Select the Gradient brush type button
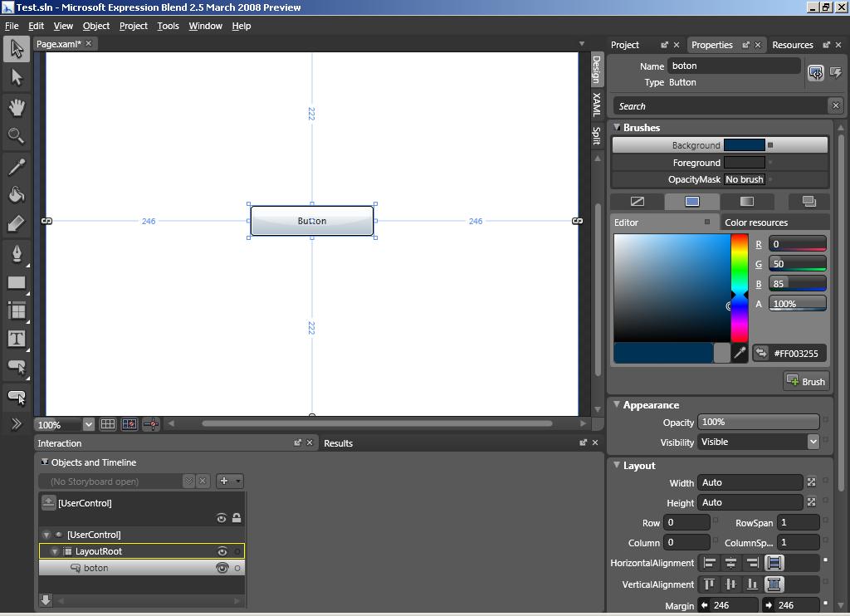The width and height of the screenshot is (850, 616). tap(747, 202)
